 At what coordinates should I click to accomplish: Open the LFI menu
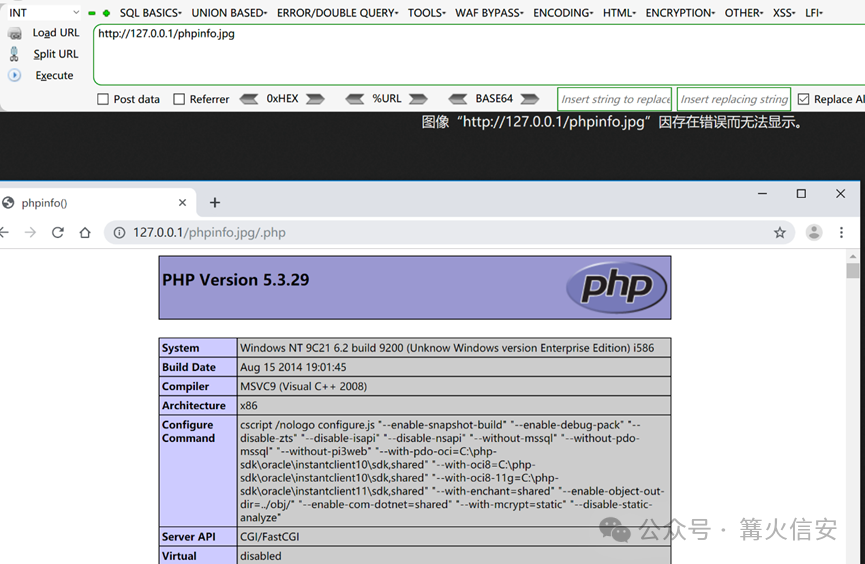814,13
